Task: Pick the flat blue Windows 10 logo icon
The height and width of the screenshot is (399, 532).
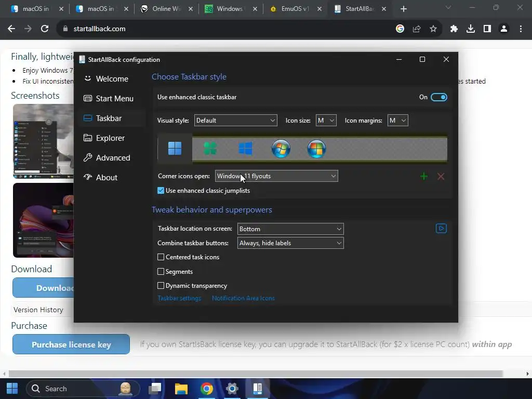Action: click(245, 149)
